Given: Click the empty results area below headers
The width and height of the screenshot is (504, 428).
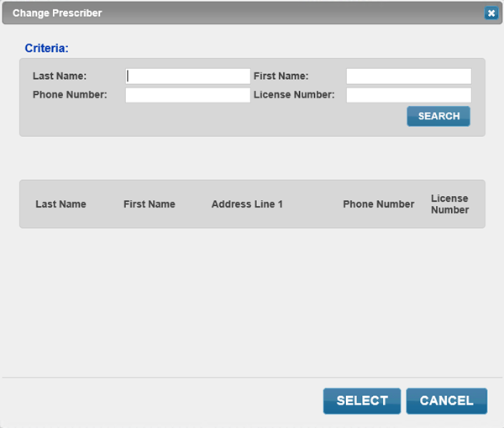Looking at the screenshot, I should (252, 303).
